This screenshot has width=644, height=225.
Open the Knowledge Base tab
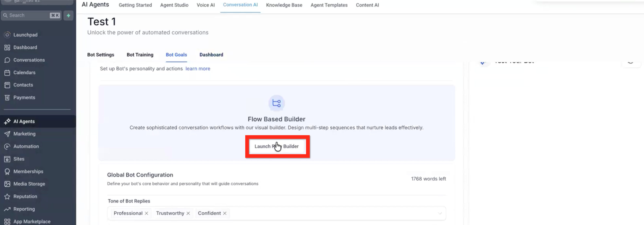[284, 5]
